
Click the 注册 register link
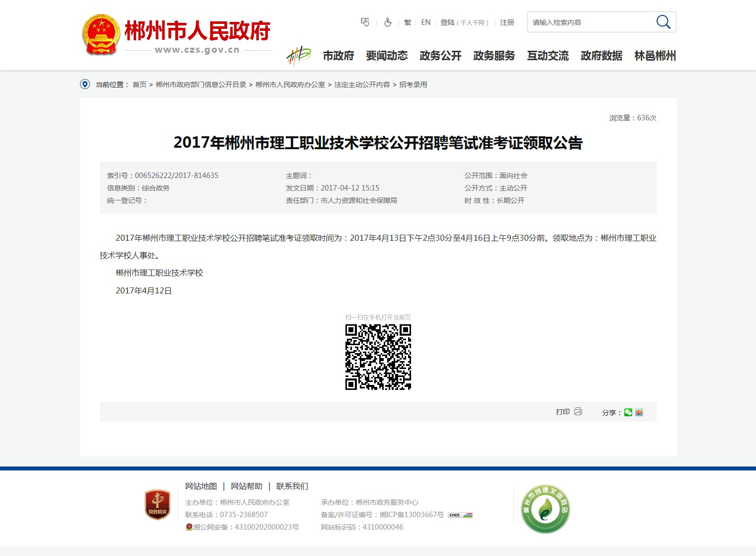pyautogui.click(x=507, y=22)
